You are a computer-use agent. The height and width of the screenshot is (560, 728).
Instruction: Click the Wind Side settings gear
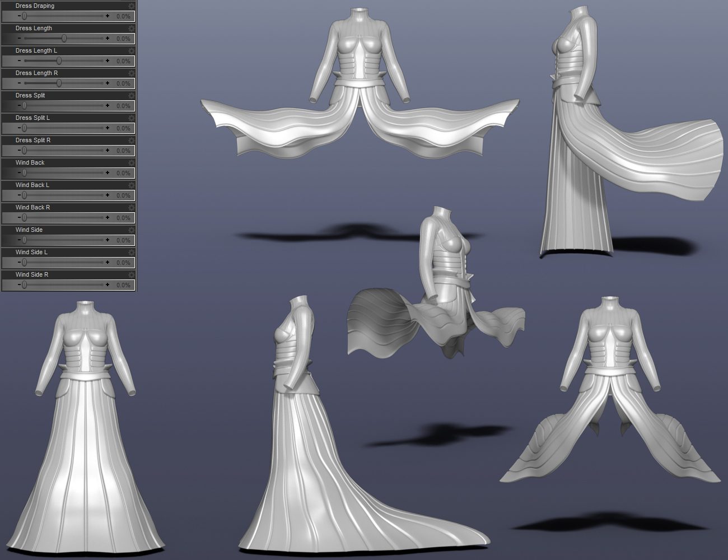coord(131,230)
